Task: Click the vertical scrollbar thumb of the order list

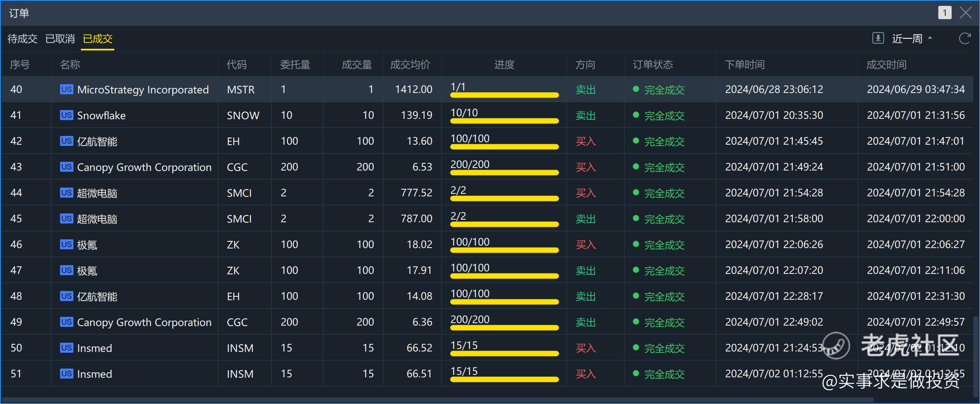Action: pos(976,356)
